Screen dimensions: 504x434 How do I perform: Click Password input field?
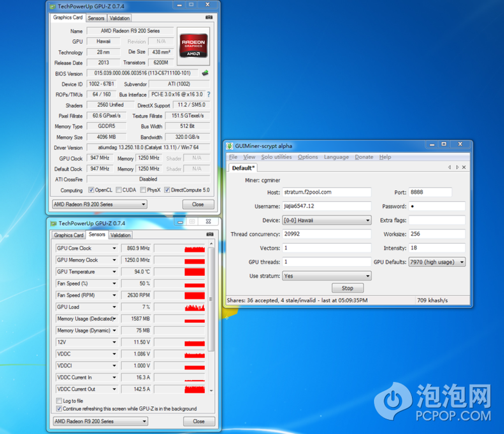point(437,206)
